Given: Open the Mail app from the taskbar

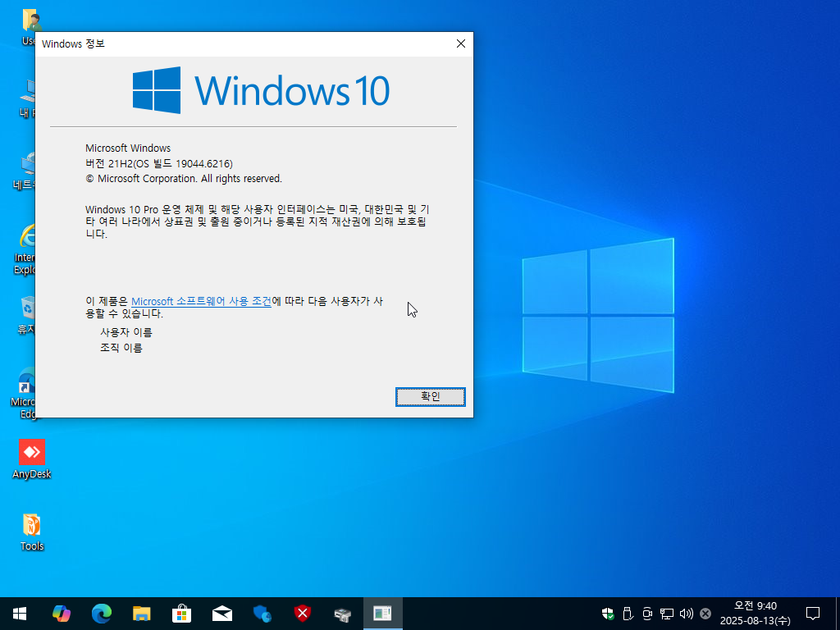Looking at the screenshot, I should coord(221,614).
